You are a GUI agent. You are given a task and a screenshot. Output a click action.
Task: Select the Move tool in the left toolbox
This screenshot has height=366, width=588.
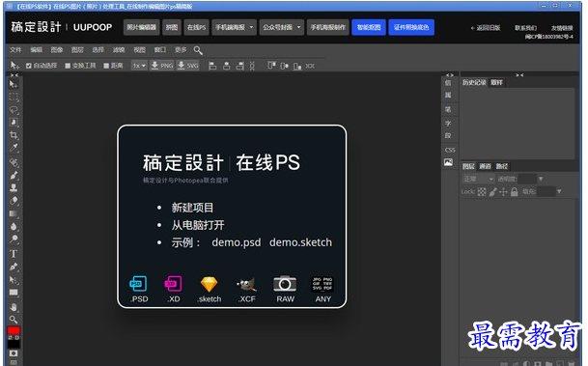pyautogui.click(x=14, y=84)
